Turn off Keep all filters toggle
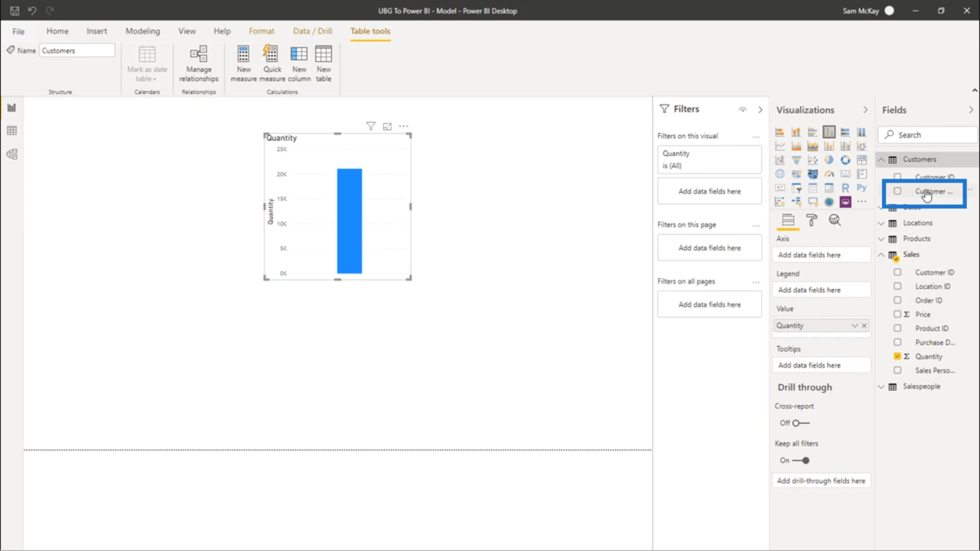 (801, 460)
